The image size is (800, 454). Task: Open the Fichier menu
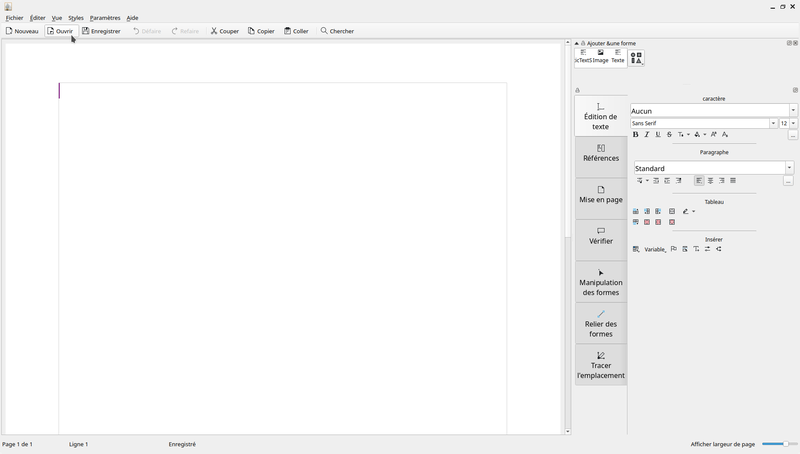(14, 18)
